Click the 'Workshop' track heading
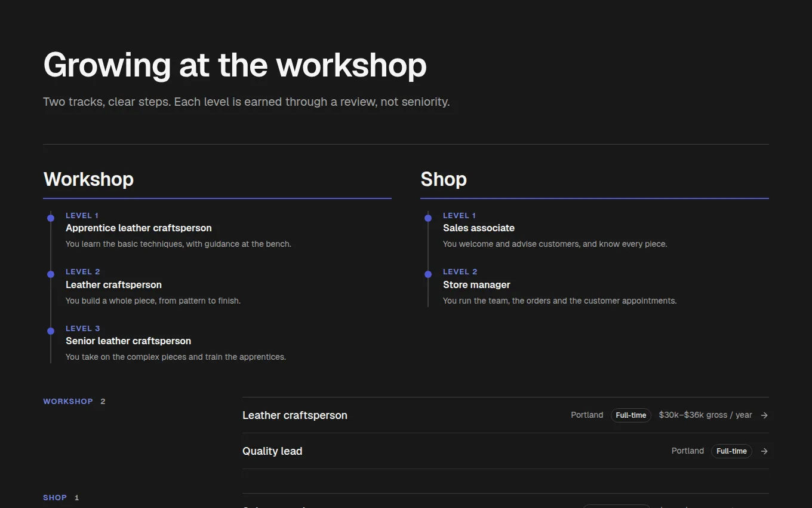Screen dimensions: 812x508 [x=88, y=179]
